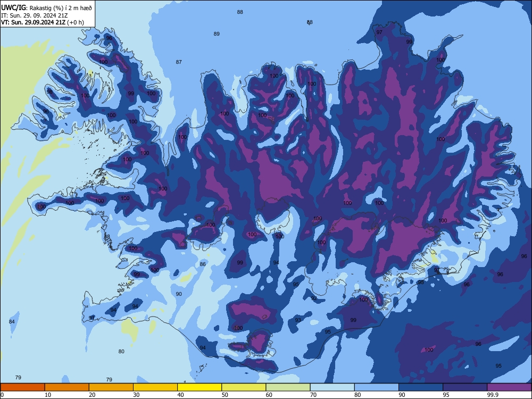532x399 pixels.
Task: Select the map humidity value '98'
Action: tap(49, 92)
